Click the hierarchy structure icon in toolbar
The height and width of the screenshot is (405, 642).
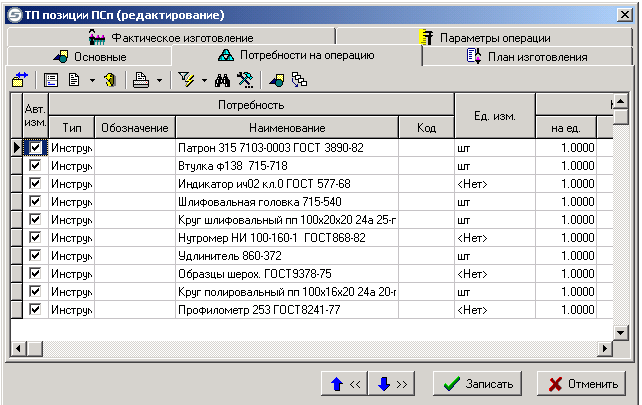pyautogui.click(x=298, y=79)
